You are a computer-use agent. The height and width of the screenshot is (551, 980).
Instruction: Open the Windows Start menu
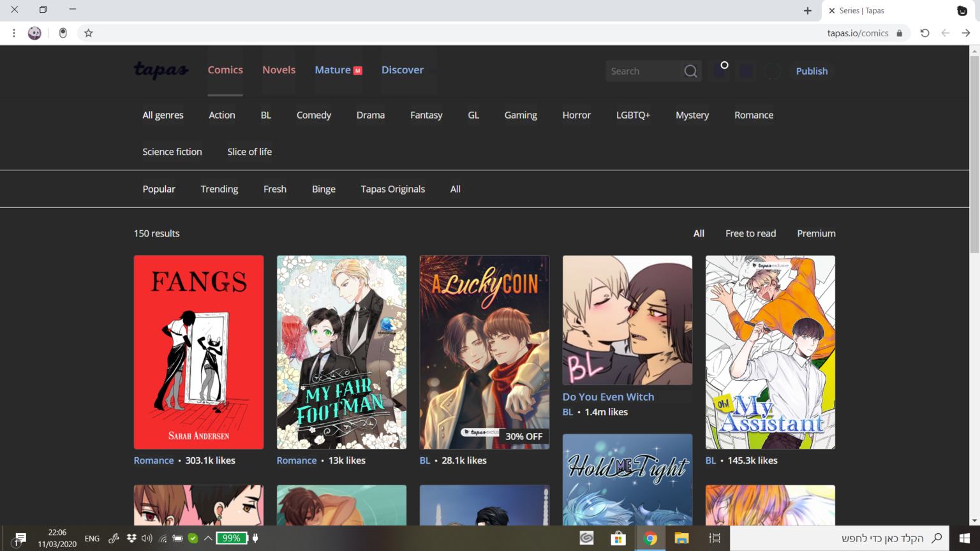(965, 538)
